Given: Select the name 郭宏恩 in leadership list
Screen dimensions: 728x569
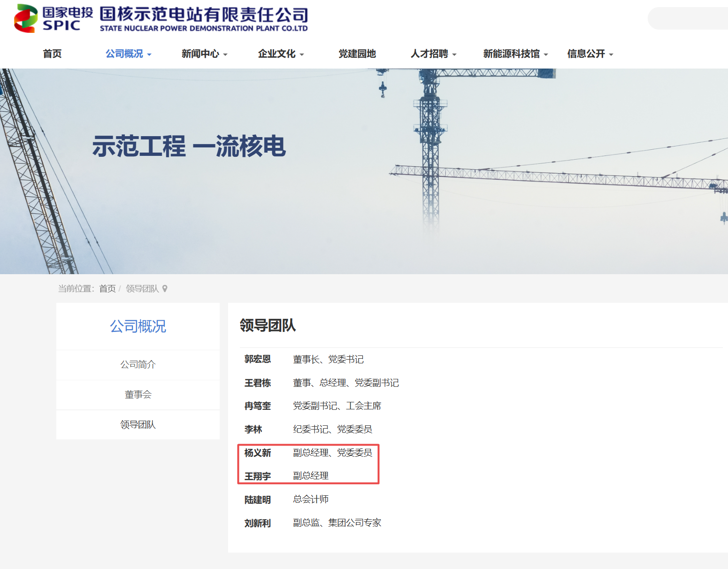Looking at the screenshot, I should 258,360.
